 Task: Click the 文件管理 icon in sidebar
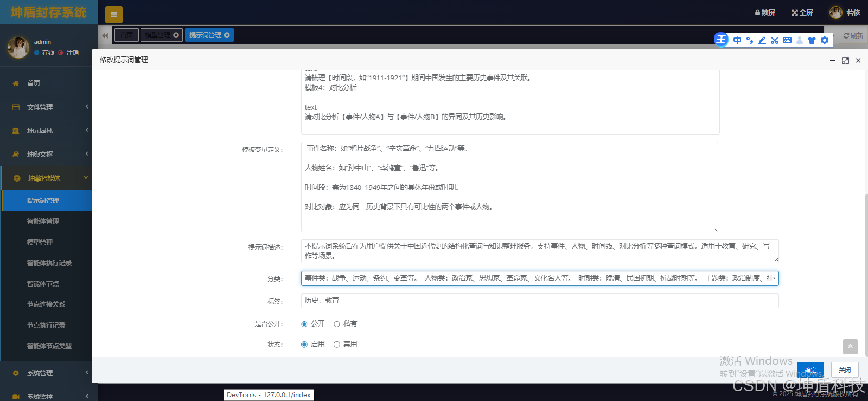coord(16,107)
